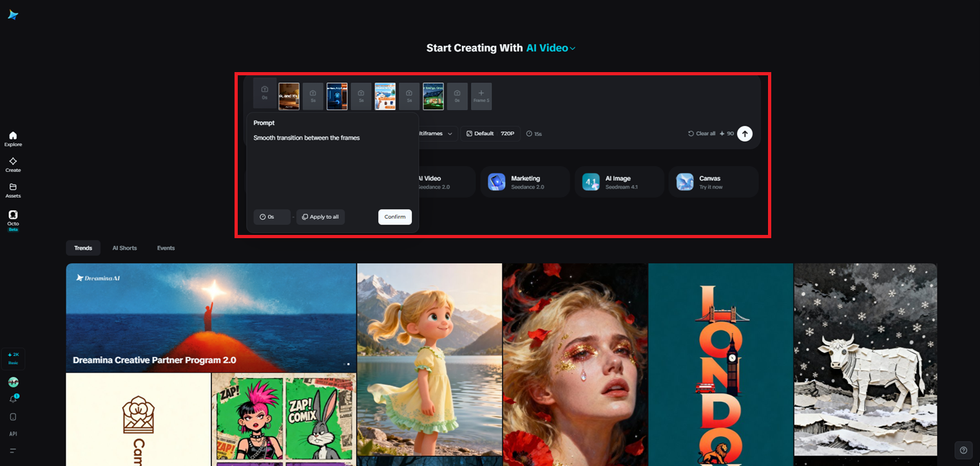The width and height of the screenshot is (980, 466).
Task: Open the Create section in the sidebar
Action: click(13, 165)
